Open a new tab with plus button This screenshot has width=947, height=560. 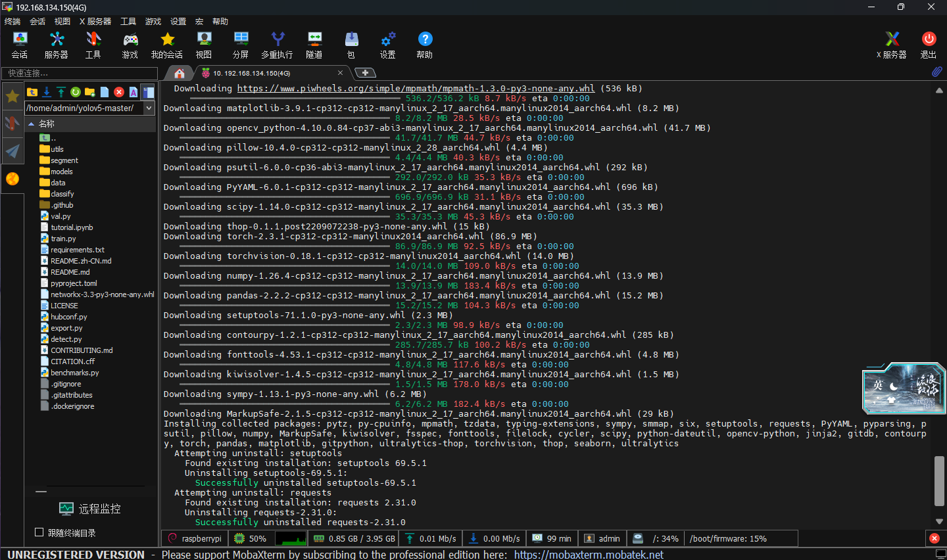click(365, 72)
